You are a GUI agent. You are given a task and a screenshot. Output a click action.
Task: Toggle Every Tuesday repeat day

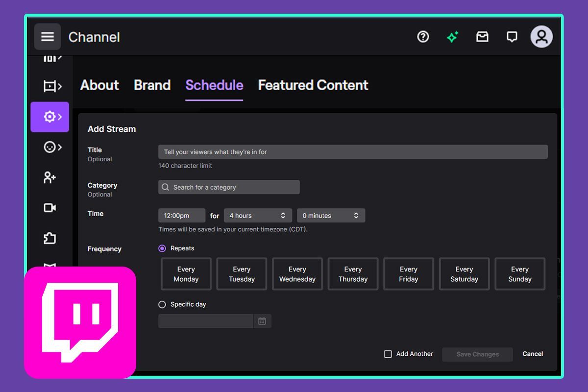242,274
